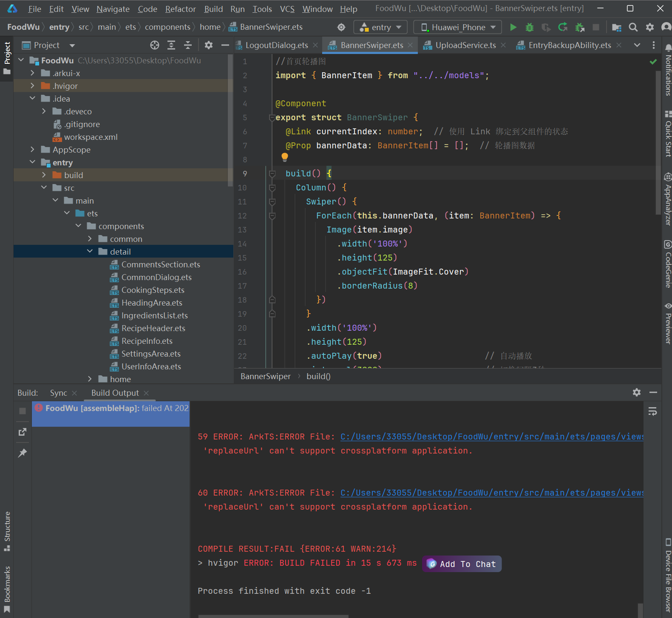Run the entry app with green play button

(513, 27)
